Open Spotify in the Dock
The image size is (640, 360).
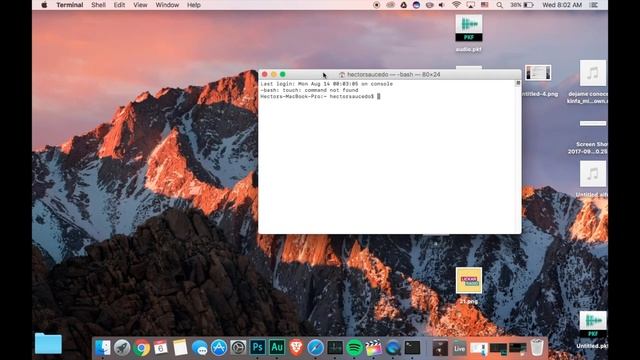354,348
